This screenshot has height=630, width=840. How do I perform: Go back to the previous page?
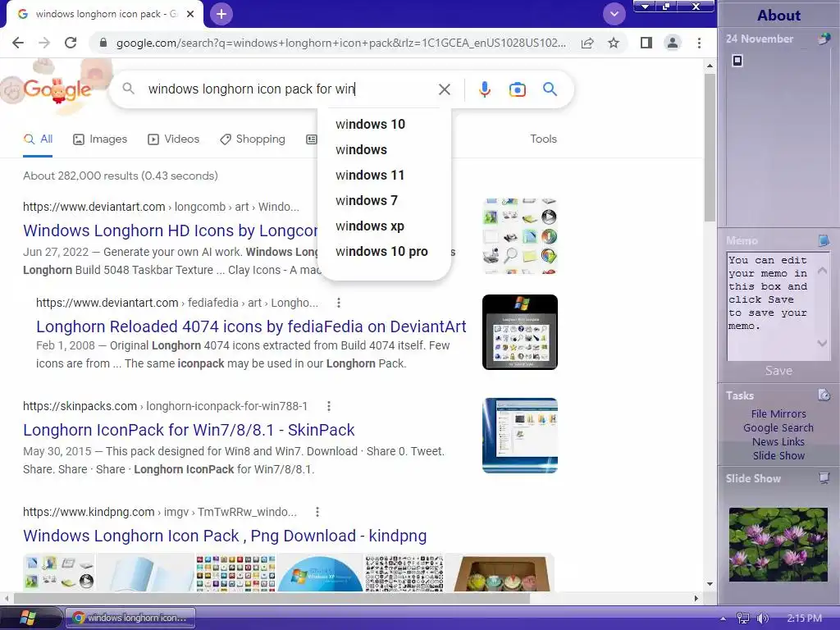click(x=18, y=43)
